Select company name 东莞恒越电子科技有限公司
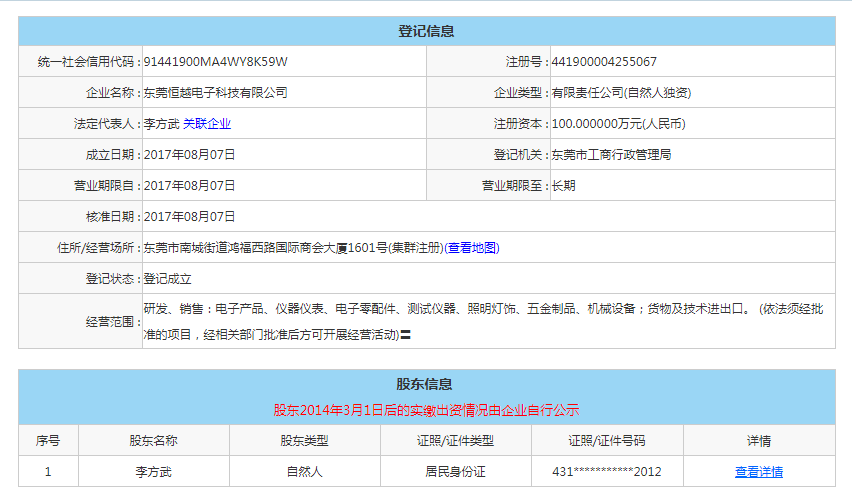Screen dimensions: 852x498 (x=216, y=93)
